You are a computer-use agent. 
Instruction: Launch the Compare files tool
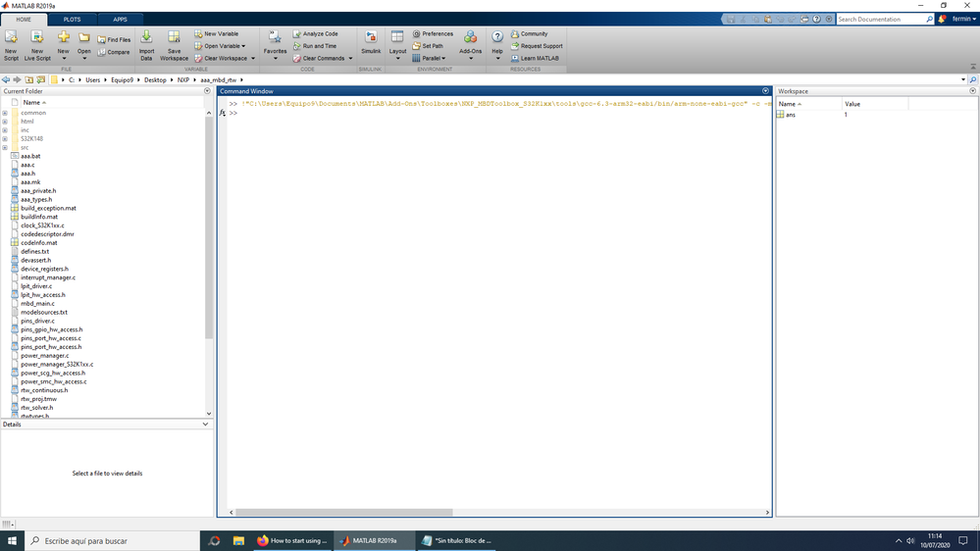pyautogui.click(x=114, y=53)
